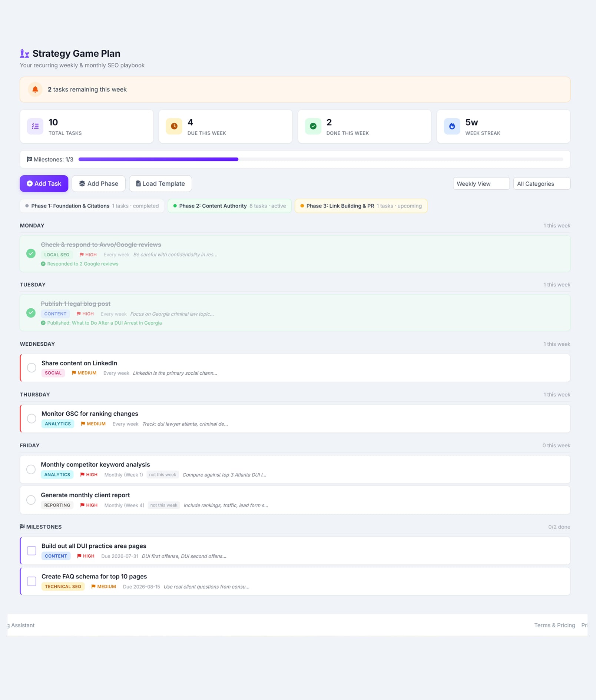Uncheck the completed Check & respond to Avvo/Google reviews task
This screenshot has width=596, height=700.
[31, 253]
